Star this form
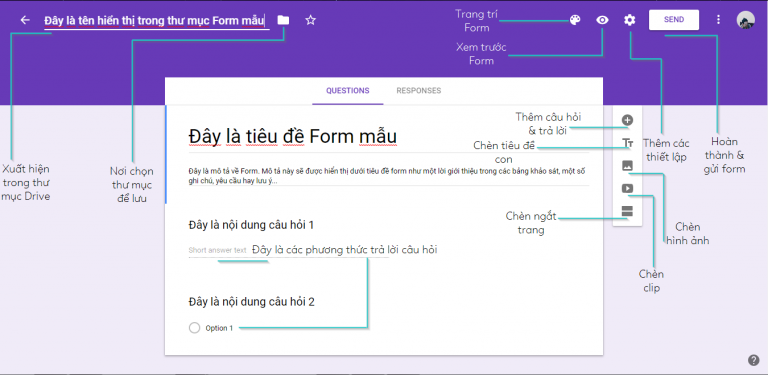Viewport: 768px width, 375px height. click(x=311, y=20)
